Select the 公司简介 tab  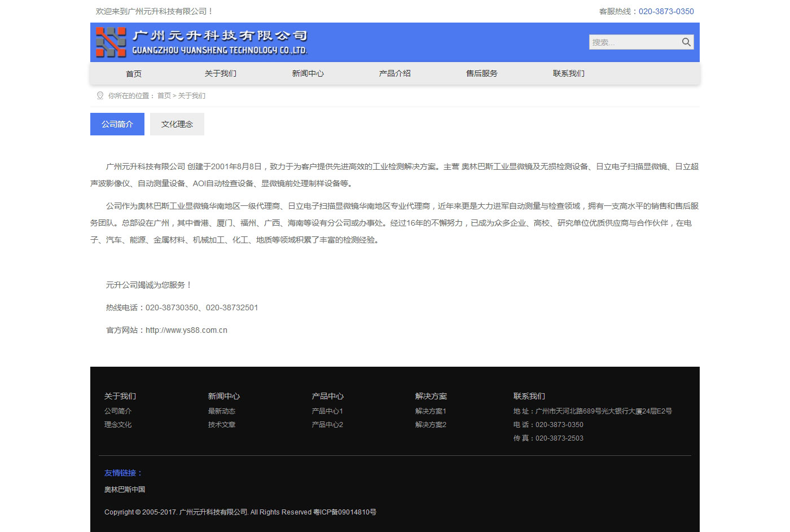(x=117, y=124)
